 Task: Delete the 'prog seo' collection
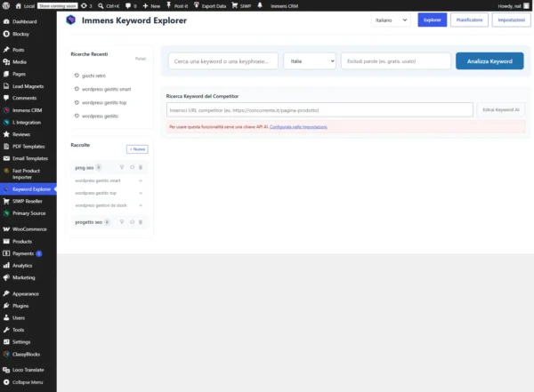click(x=141, y=167)
